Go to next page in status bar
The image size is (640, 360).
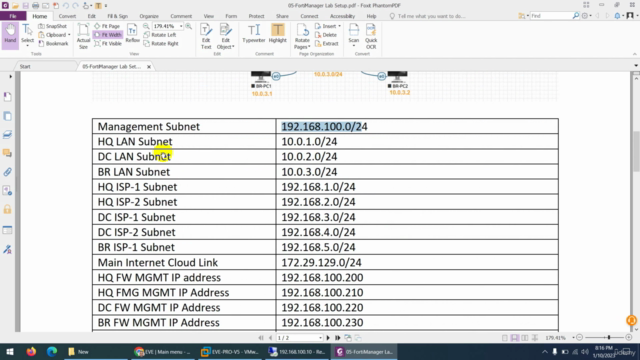pyautogui.click(x=328, y=338)
